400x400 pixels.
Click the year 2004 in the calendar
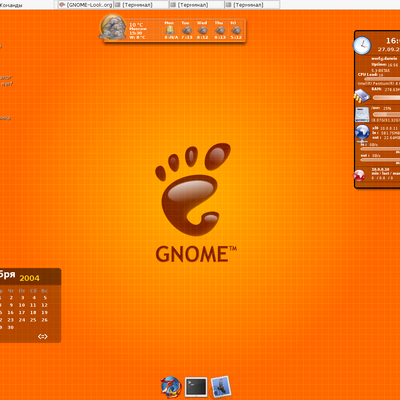[x=29, y=278]
